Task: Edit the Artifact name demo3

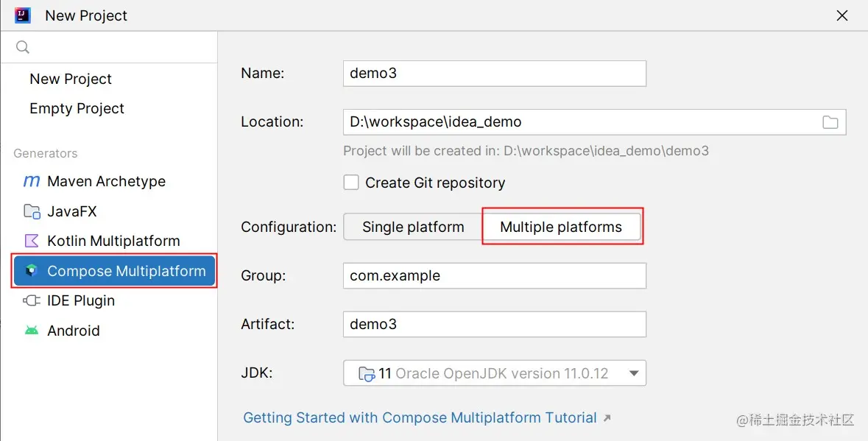Action: 493,324
